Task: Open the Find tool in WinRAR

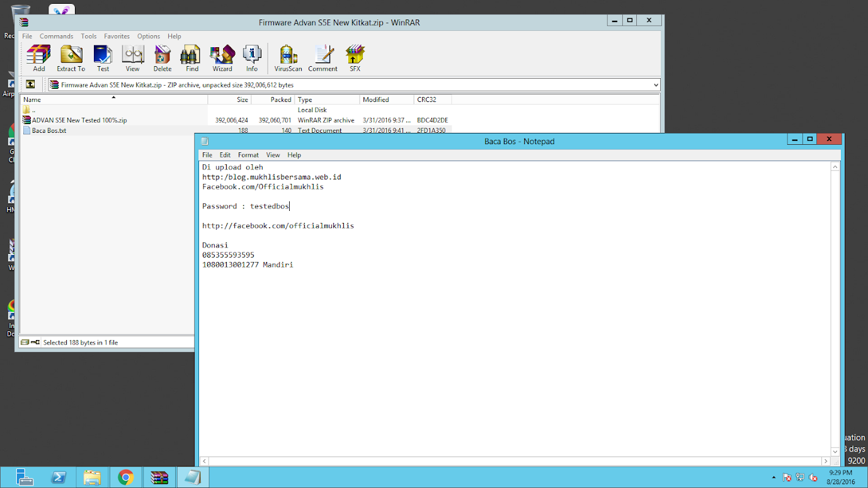Action: click(x=192, y=59)
